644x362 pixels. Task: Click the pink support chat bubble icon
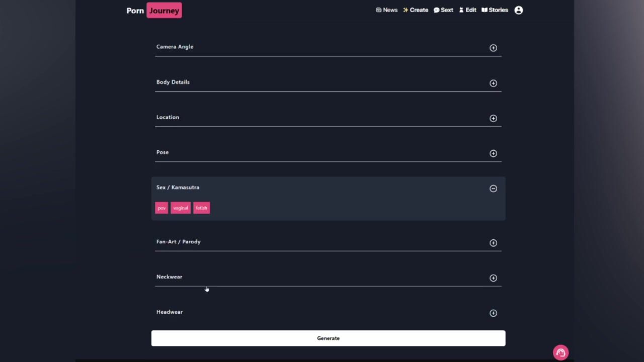tap(560, 352)
